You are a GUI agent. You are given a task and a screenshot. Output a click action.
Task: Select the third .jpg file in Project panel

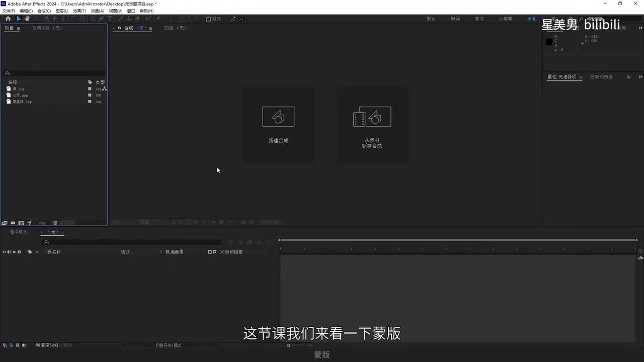22,102
